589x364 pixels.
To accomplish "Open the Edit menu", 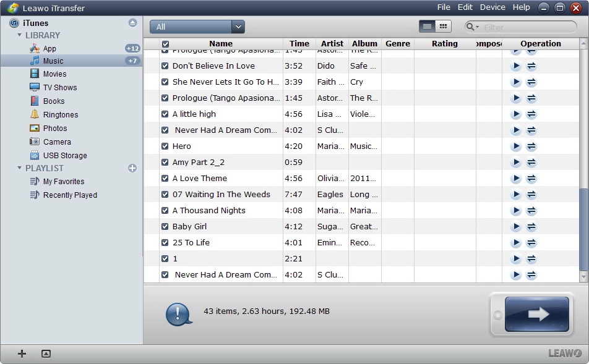I will pos(465,7).
